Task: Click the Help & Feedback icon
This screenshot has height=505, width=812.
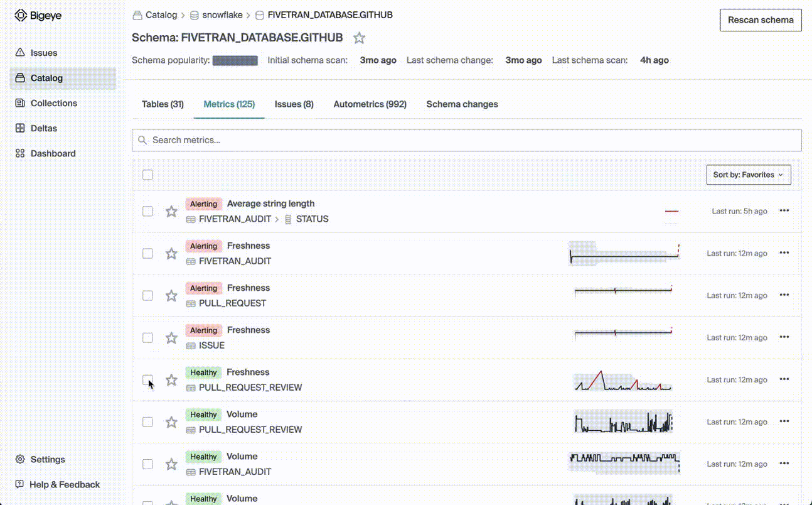Action: [x=20, y=484]
